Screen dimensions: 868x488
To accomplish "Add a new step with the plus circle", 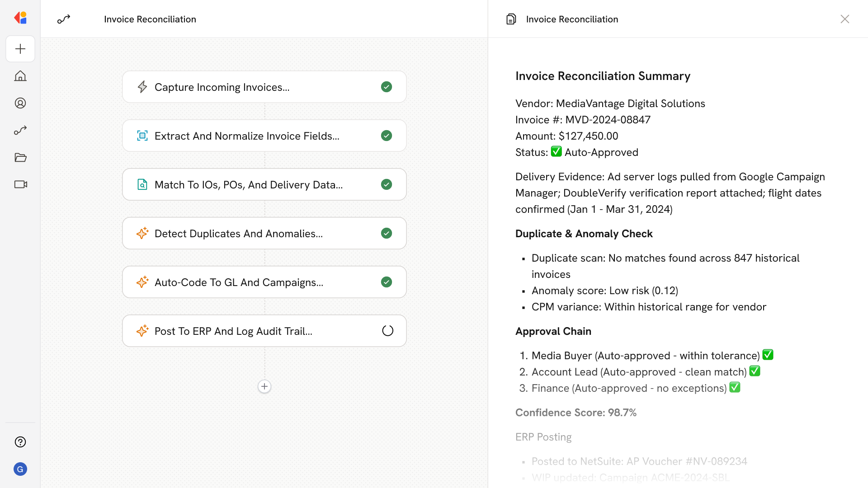I will pos(264,386).
